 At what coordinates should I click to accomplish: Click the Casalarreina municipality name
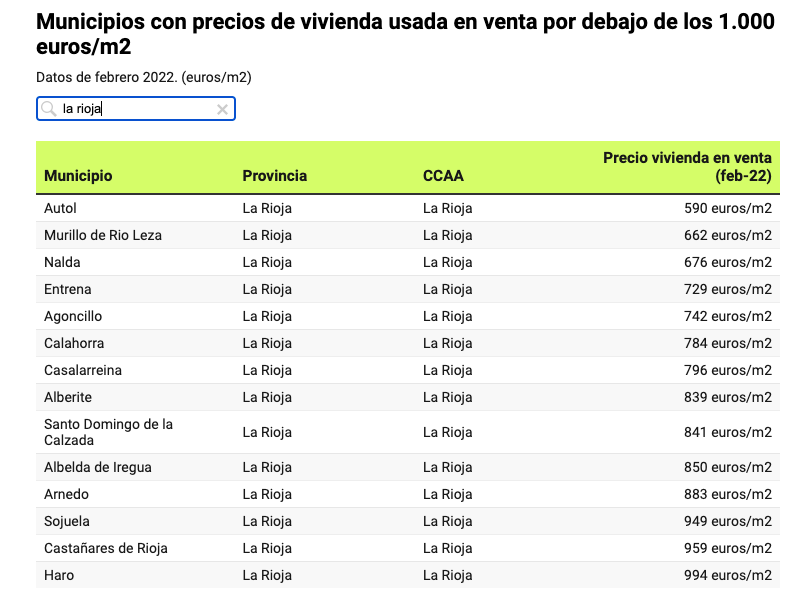83,371
